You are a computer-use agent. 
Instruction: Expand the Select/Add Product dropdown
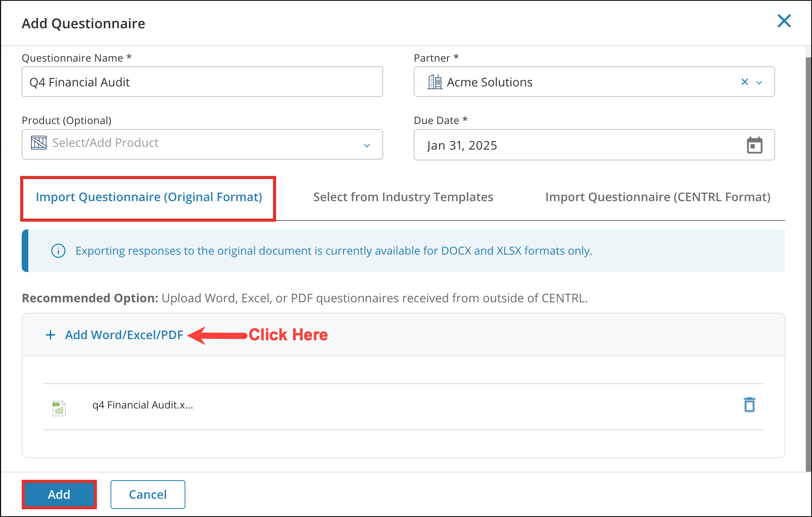366,145
